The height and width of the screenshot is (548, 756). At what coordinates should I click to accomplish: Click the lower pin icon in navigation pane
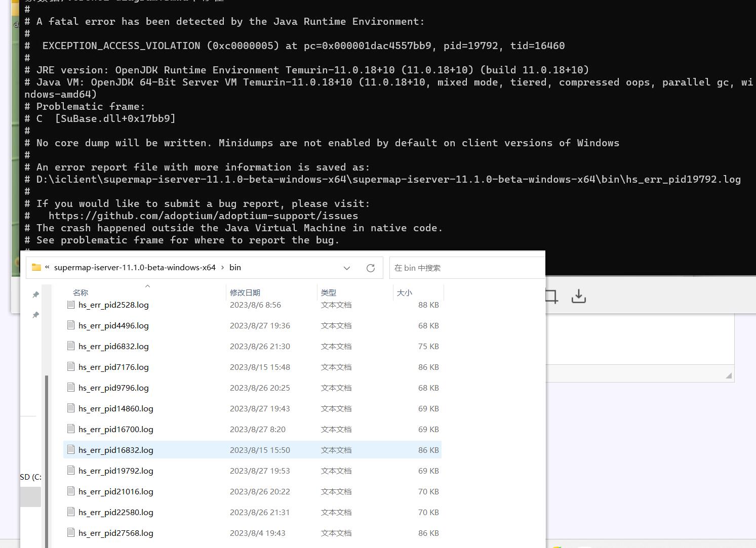tap(35, 315)
